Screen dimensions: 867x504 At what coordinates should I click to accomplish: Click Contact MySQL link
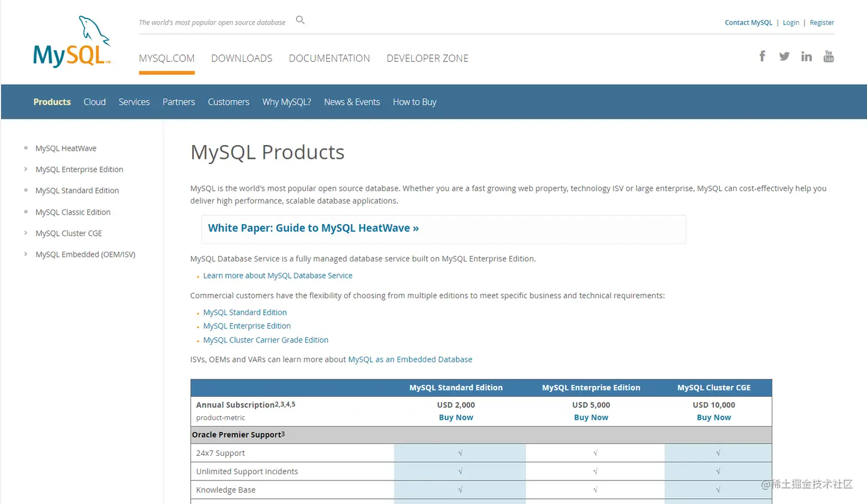748,22
